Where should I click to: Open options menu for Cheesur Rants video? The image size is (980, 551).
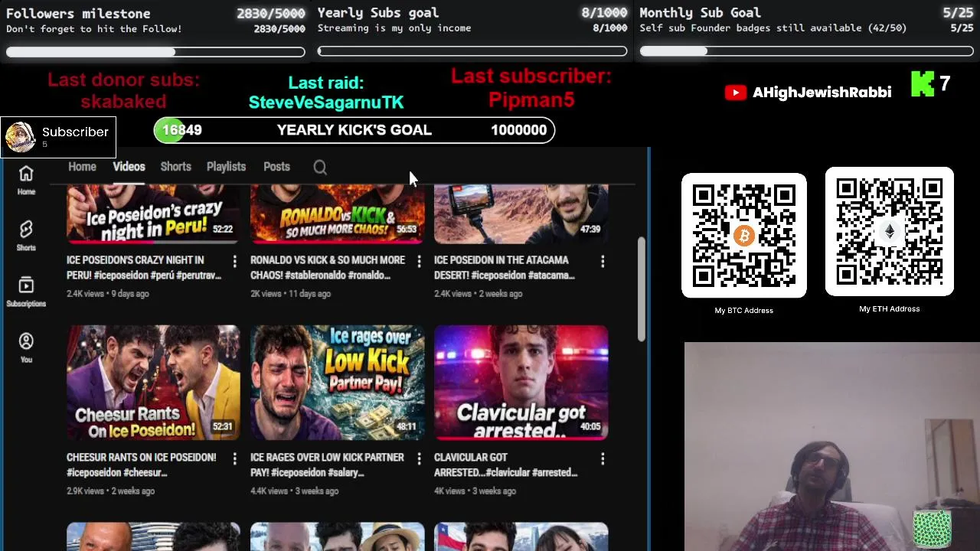234,458
